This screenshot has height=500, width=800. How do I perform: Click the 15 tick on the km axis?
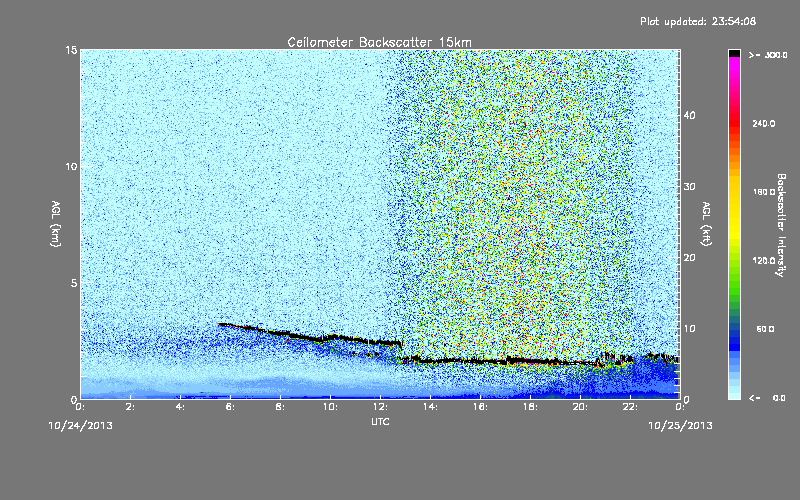pos(71,50)
